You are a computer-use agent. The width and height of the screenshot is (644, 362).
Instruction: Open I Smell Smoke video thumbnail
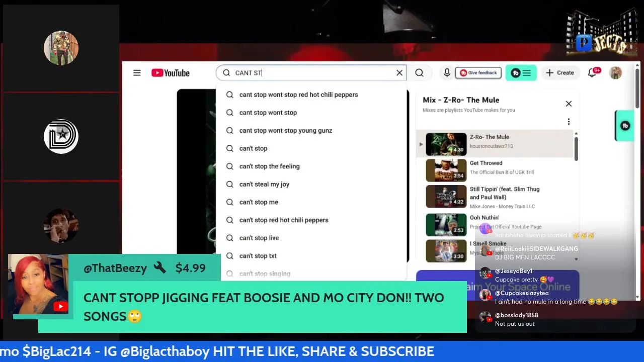pos(446,250)
